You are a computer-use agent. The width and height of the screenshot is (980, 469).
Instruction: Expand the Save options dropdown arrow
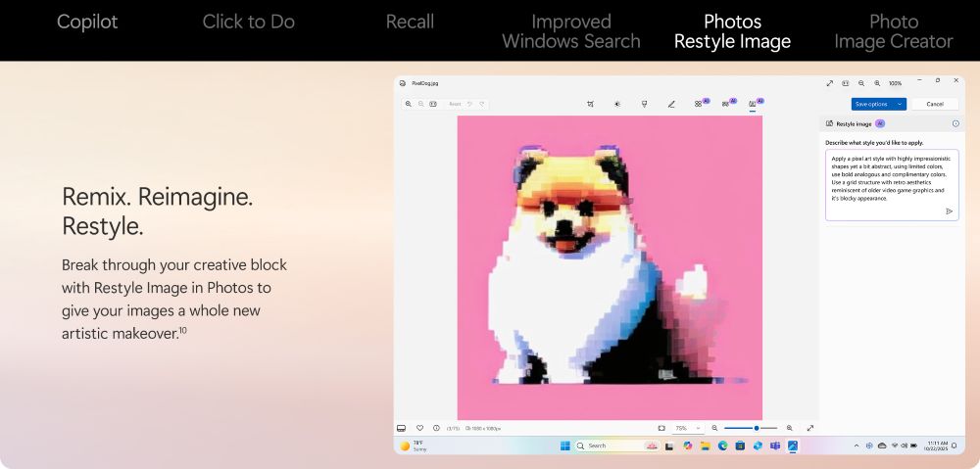900,104
